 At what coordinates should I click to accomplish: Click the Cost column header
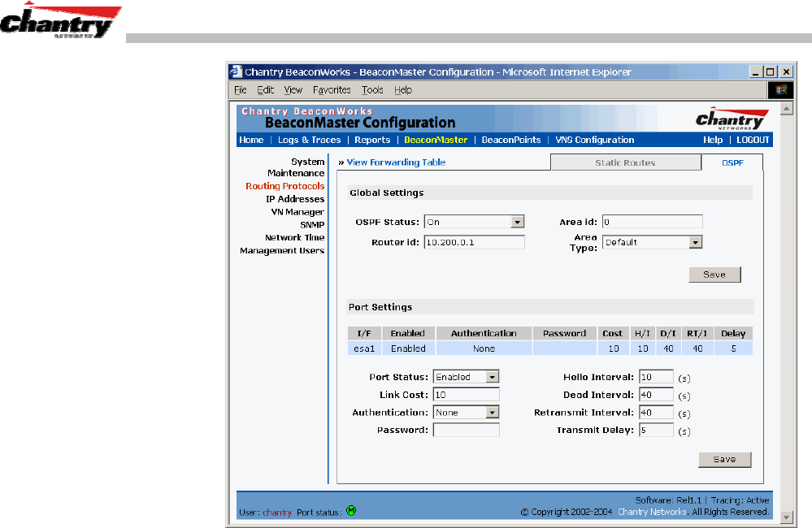[613, 333]
